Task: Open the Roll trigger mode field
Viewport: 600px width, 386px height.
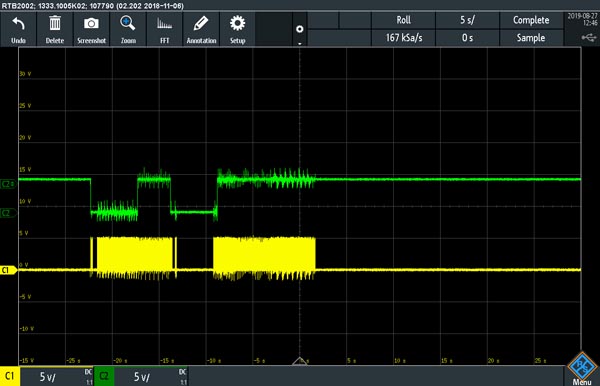Action: coord(403,20)
